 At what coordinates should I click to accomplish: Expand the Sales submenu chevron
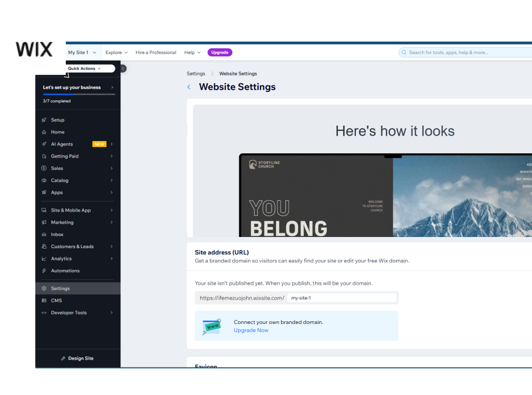pos(111,168)
